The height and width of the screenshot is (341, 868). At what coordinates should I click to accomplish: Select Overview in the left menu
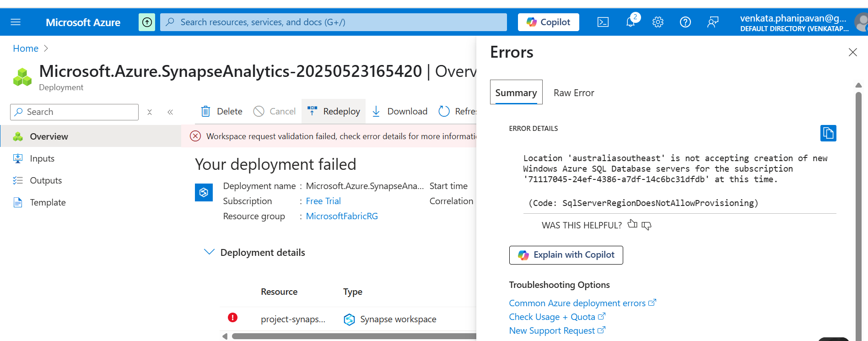tap(91, 136)
